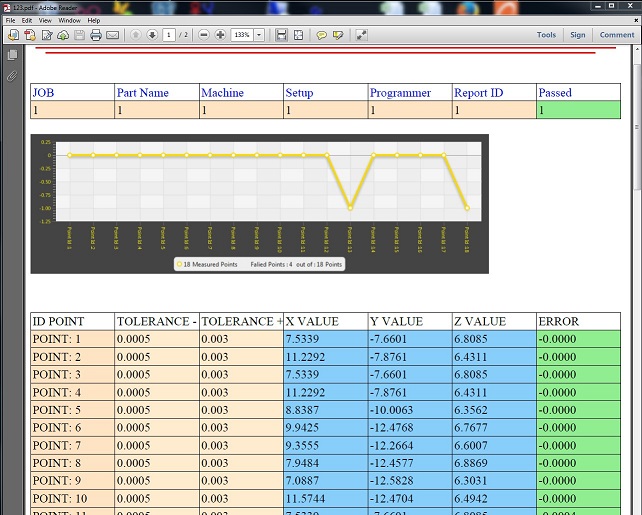Click X value '8.8387' cell

pos(326,410)
